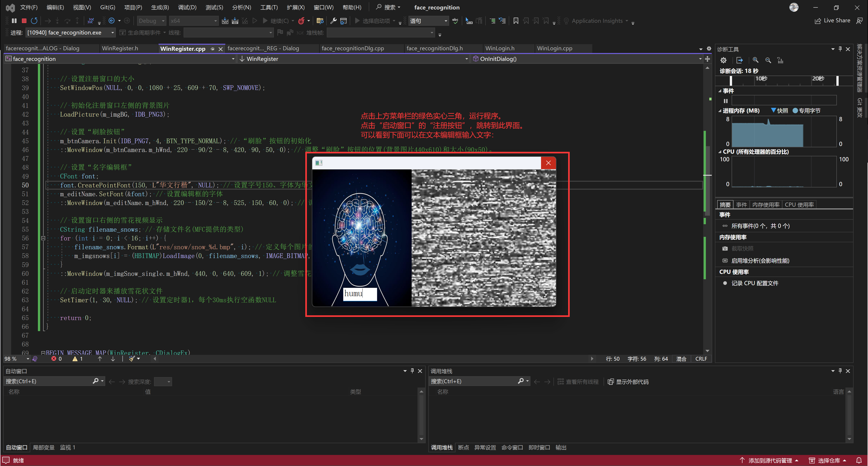
Task: Restart the debug session
Action: pos(34,21)
